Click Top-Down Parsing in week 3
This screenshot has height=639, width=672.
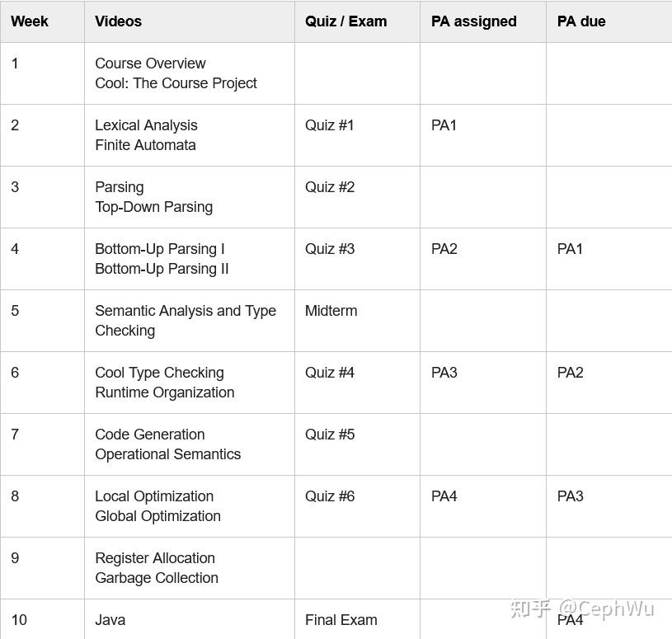[x=153, y=207]
